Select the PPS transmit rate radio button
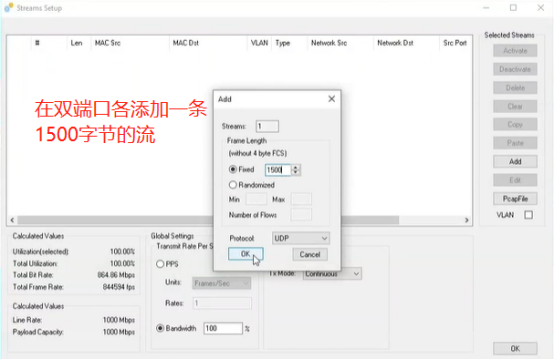This screenshot has width=554, height=360. (x=160, y=264)
